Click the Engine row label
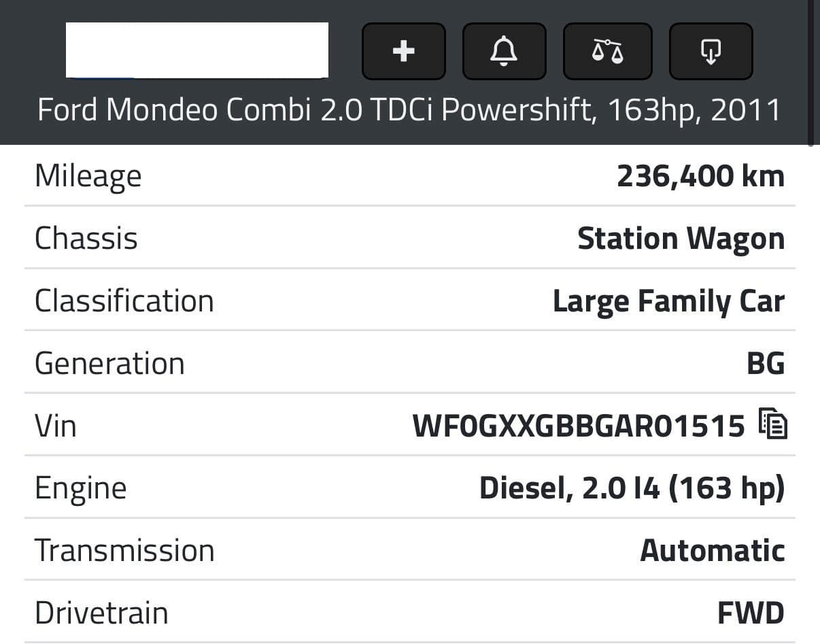Screen dimensions: 820x644 click(80, 490)
